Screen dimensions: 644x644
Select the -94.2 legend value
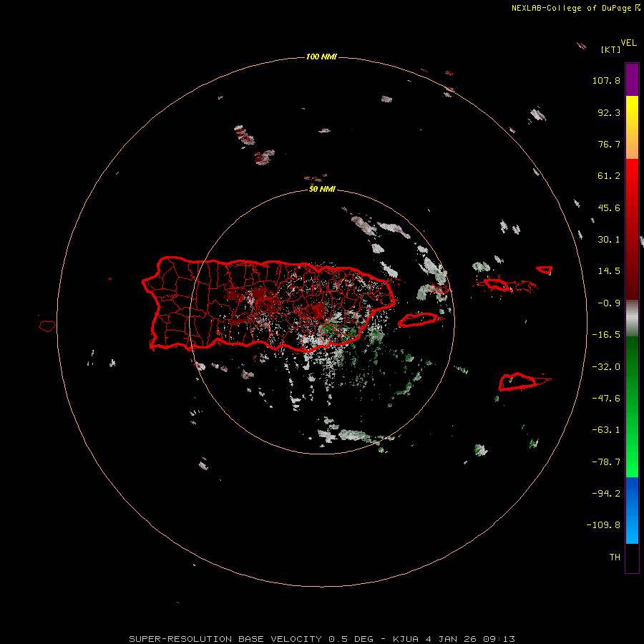[x=606, y=494]
